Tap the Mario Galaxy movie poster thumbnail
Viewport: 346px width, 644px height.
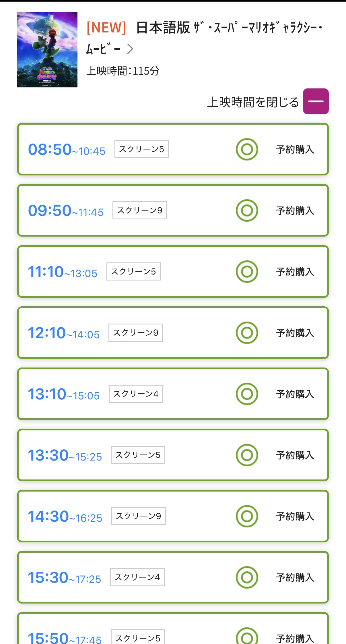point(47,50)
